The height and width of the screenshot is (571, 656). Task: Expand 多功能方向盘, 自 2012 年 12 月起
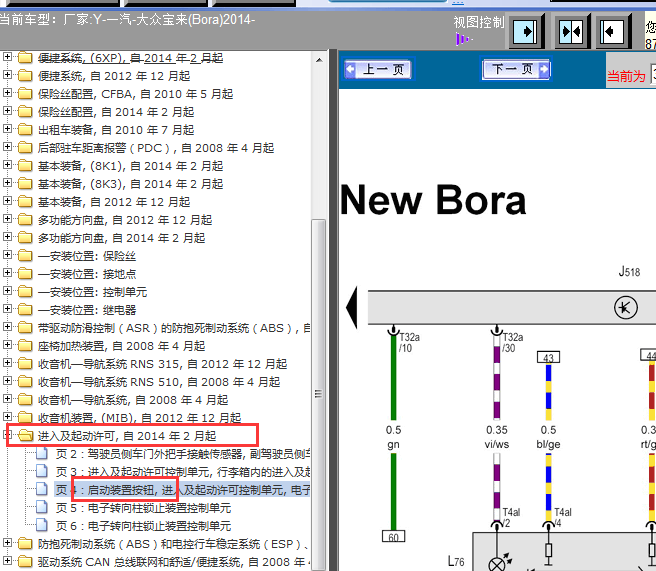pos(7,219)
